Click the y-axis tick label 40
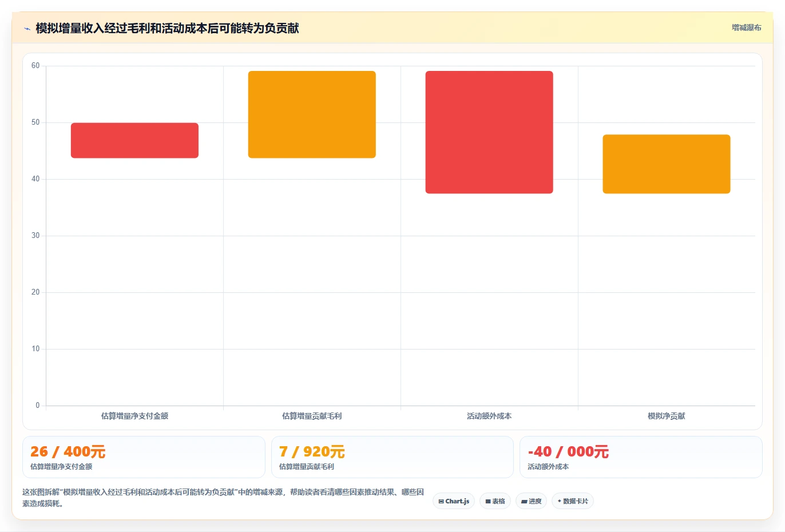 pos(35,179)
